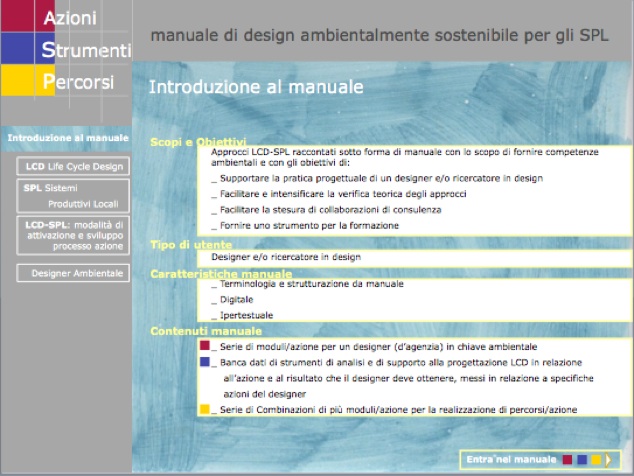Click the line Terminologia e strutturazione da manuale
This screenshot has width=634, height=476.
(307, 284)
